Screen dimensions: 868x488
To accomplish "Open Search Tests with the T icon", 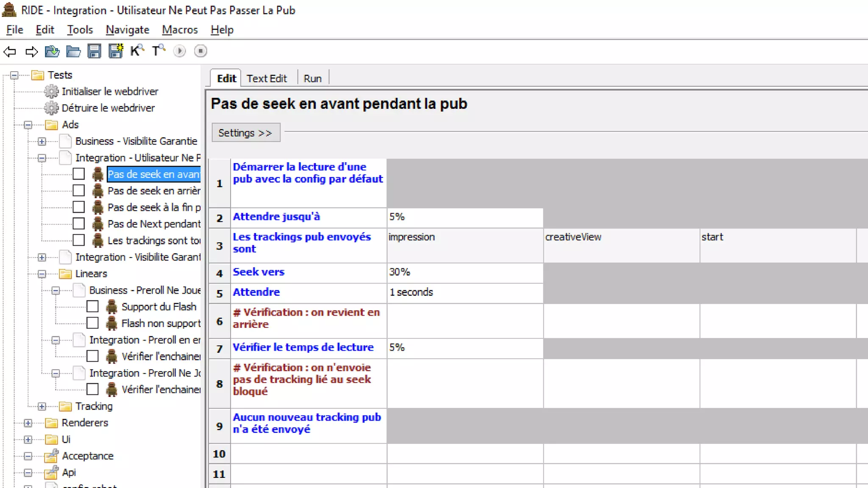I will coord(159,51).
